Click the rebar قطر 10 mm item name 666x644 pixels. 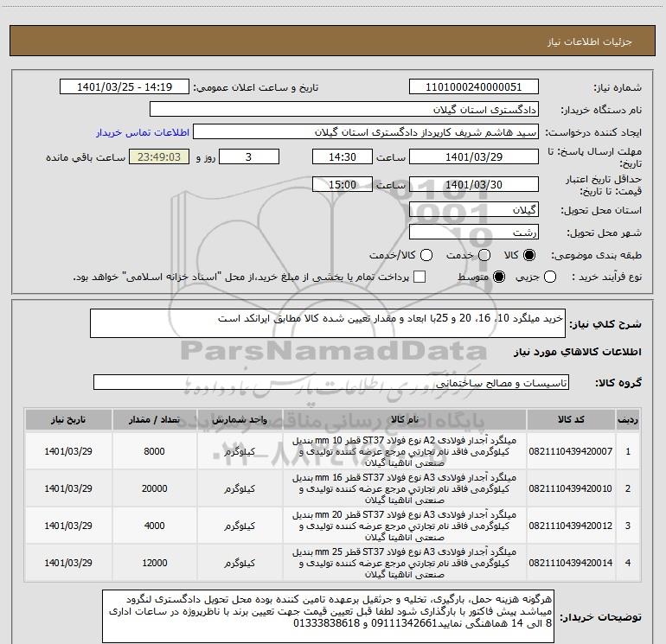405,451
